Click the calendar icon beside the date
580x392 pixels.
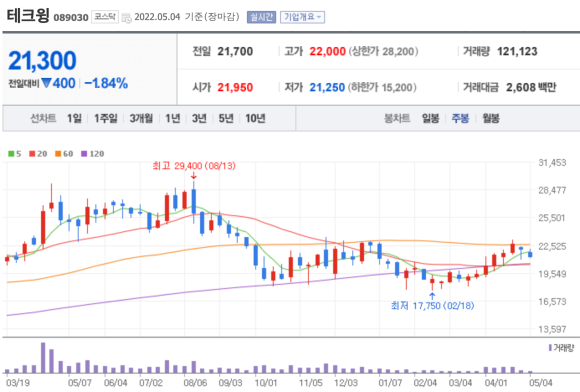(127, 18)
